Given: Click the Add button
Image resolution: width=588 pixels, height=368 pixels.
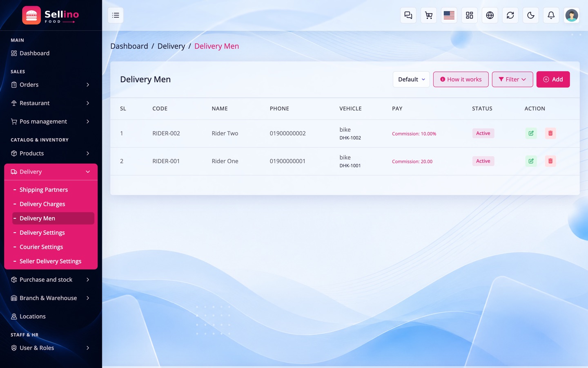Looking at the screenshot, I should pyautogui.click(x=553, y=79).
